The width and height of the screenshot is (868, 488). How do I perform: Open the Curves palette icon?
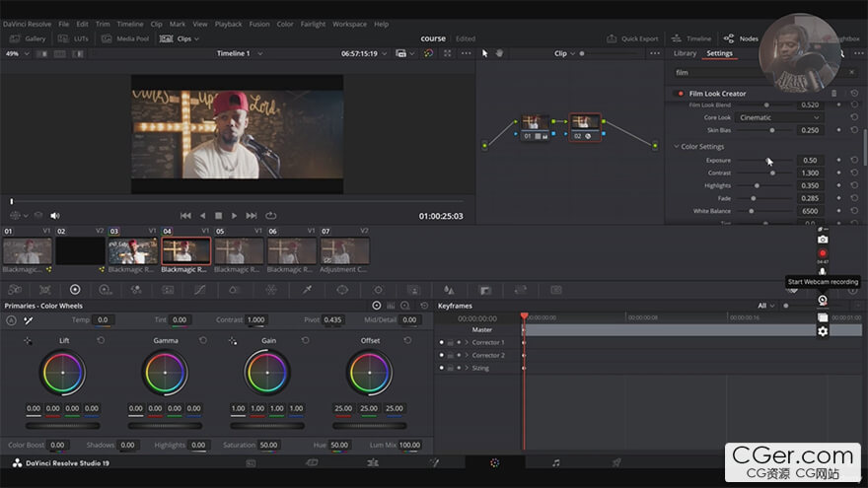pyautogui.click(x=200, y=290)
